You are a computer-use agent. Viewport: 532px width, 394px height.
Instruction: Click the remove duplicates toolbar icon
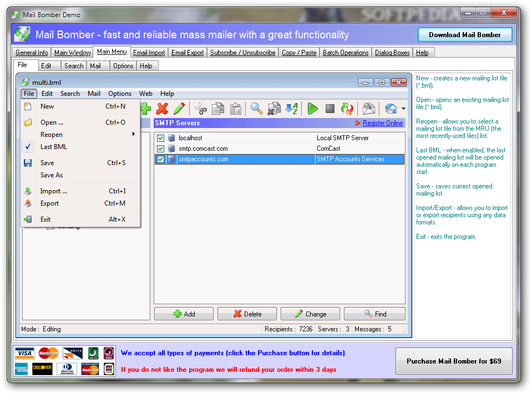pyautogui.click(x=274, y=109)
